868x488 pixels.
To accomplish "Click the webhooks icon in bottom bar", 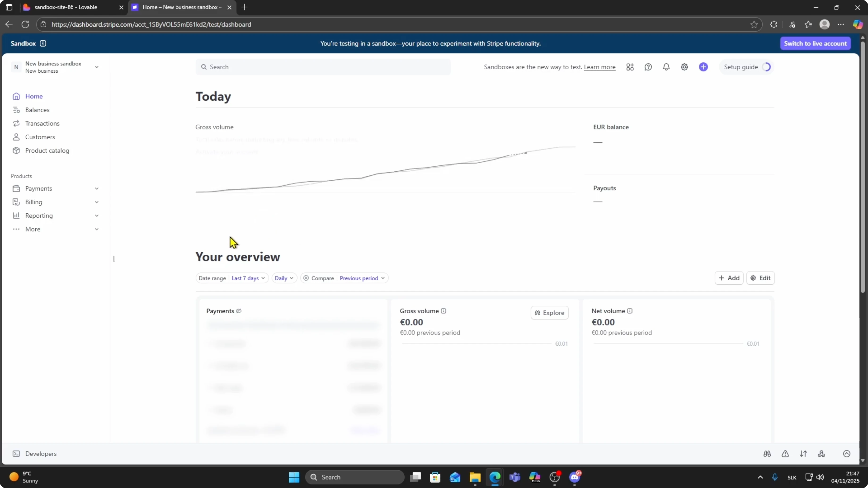I will coord(822,454).
